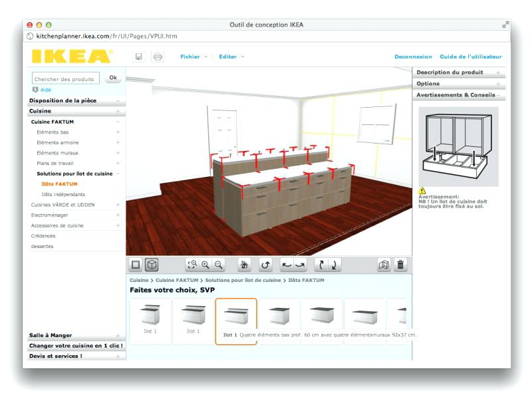Screen dimensions: 532x399
Task: Expand Eléments bas category
Action: click(x=118, y=132)
